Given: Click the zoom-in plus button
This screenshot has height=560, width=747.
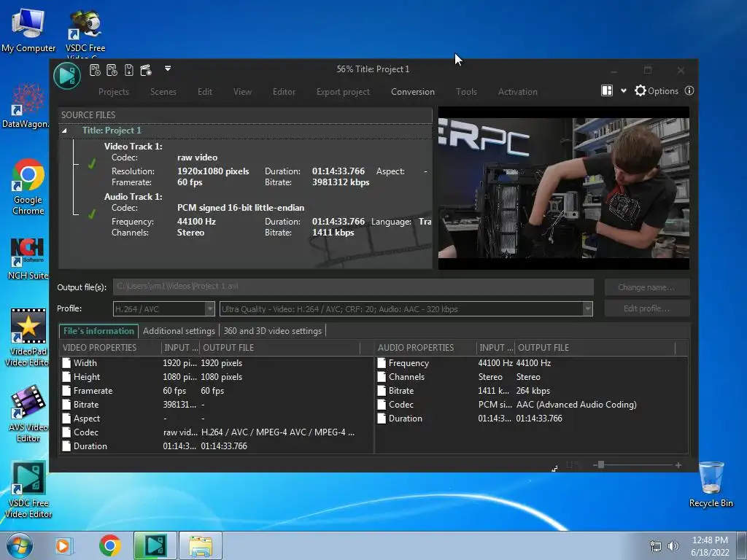Looking at the screenshot, I should pos(678,465).
